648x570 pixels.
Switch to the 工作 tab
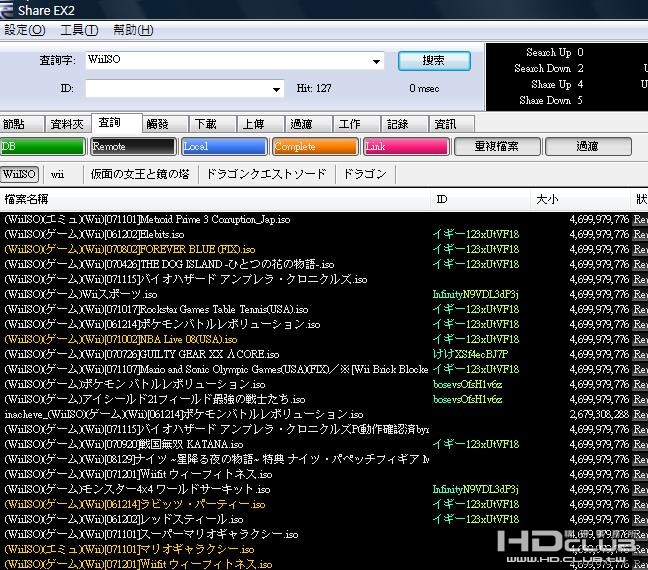356,124
